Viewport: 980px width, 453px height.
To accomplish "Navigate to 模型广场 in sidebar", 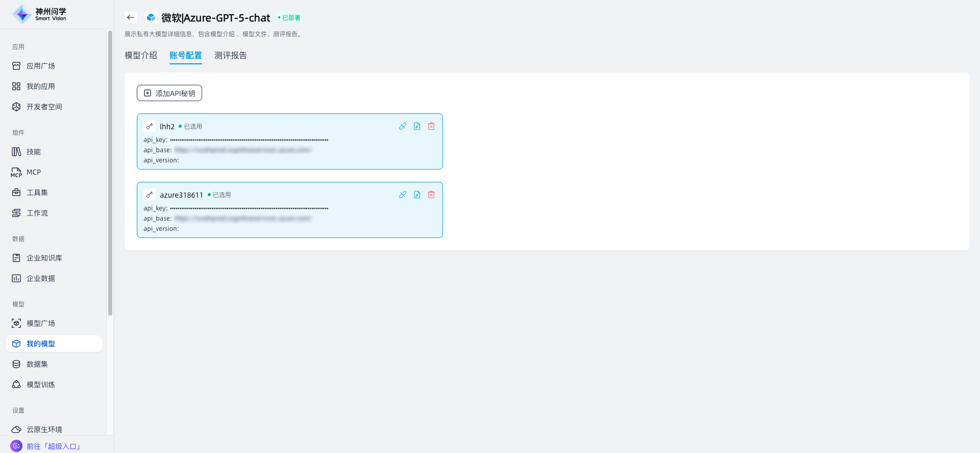I will point(41,323).
